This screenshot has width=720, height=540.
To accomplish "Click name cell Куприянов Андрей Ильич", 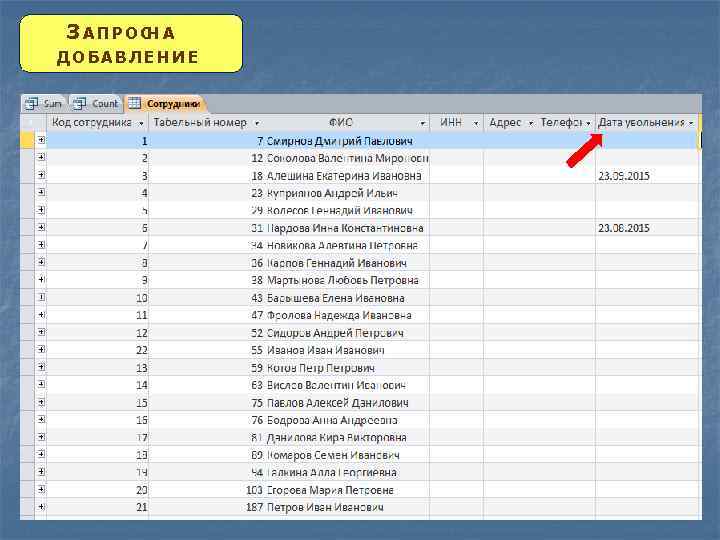I will coord(346,193).
